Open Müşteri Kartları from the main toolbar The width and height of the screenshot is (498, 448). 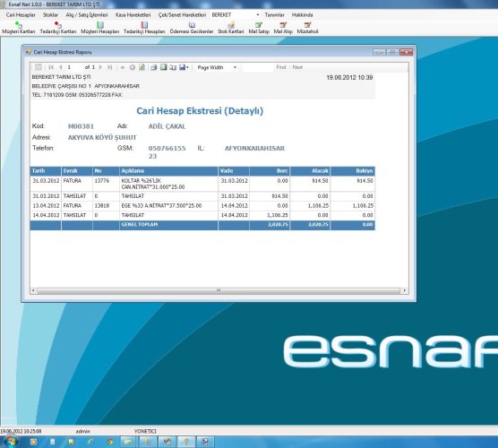tap(19, 28)
